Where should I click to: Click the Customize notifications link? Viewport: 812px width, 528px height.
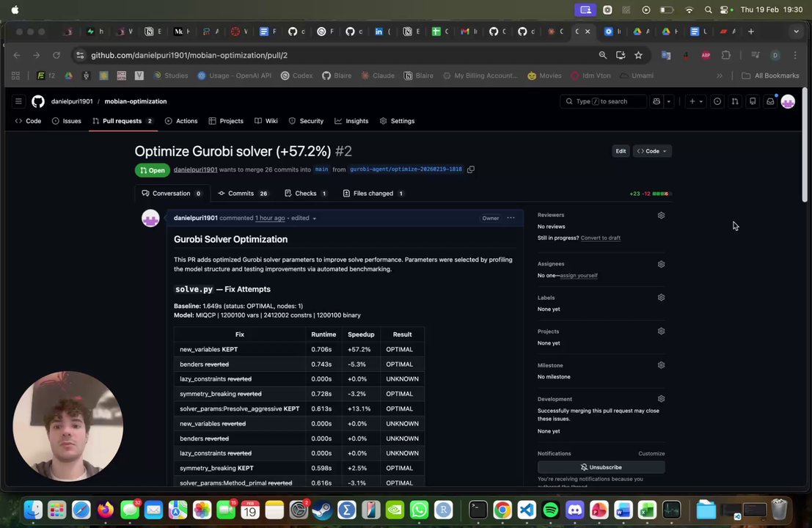click(651, 453)
